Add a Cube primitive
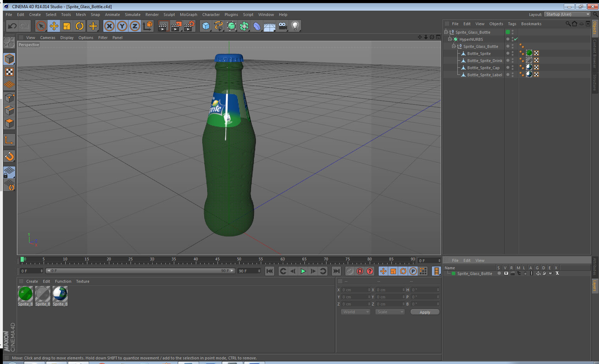This screenshot has height=364, width=599. pyautogui.click(x=206, y=26)
